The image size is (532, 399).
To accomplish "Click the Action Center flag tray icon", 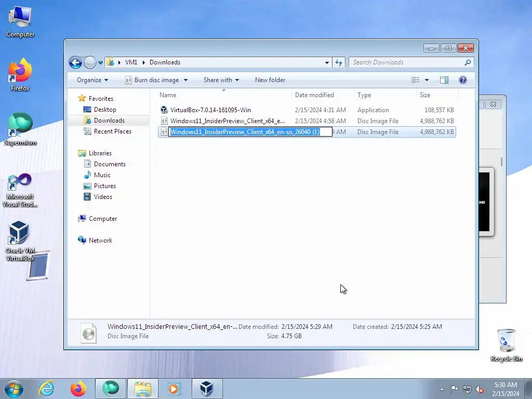I will 454,389.
